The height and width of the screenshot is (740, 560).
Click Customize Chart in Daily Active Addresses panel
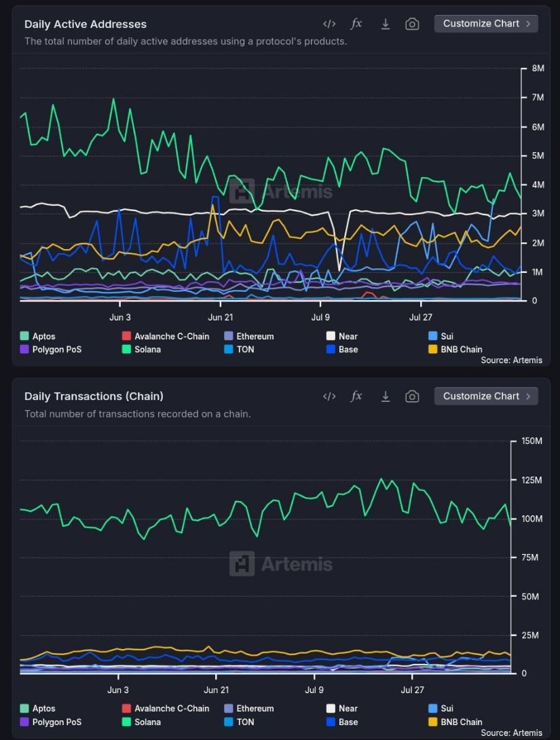(486, 24)
